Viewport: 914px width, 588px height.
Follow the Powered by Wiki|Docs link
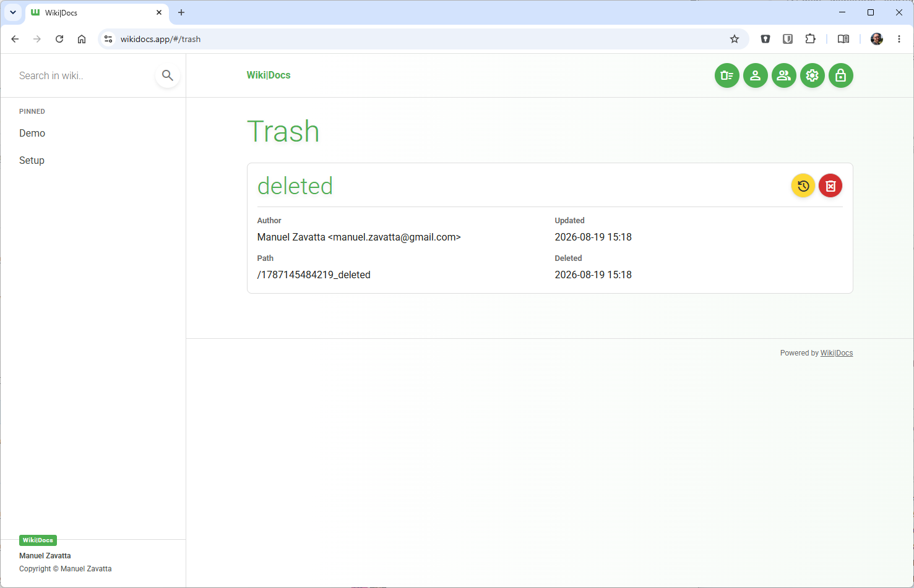coord(837,353)
